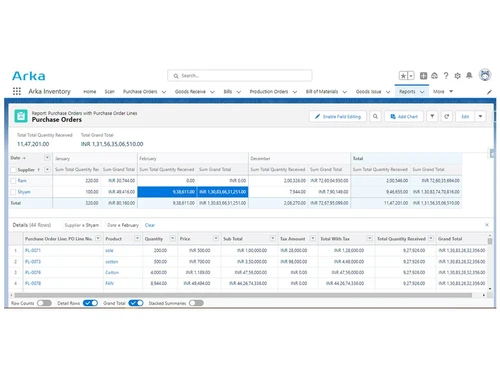
Task: Toggle the Stacked Summaries switch
Action: click(196, 303)
